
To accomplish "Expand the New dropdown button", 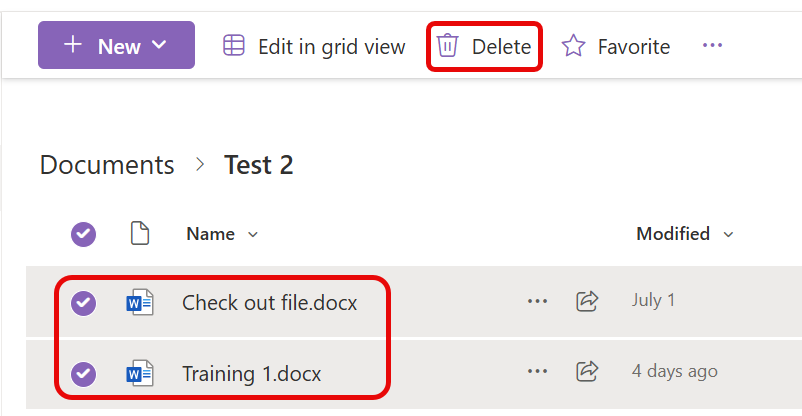I will 116,46.
